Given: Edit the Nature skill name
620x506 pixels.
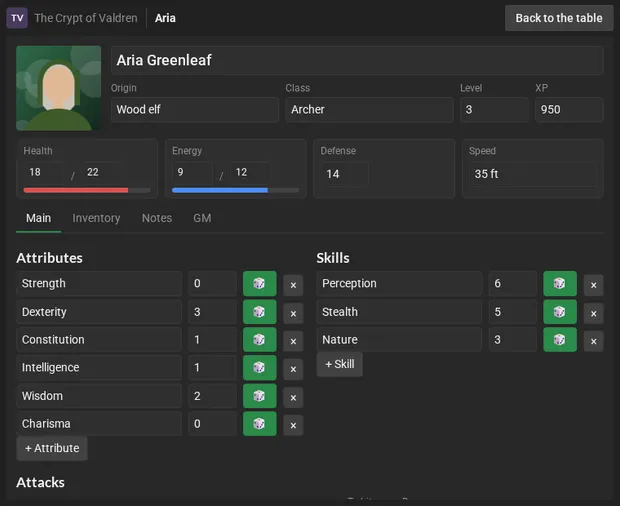Looking at the screenshot, I should [399, 340].
